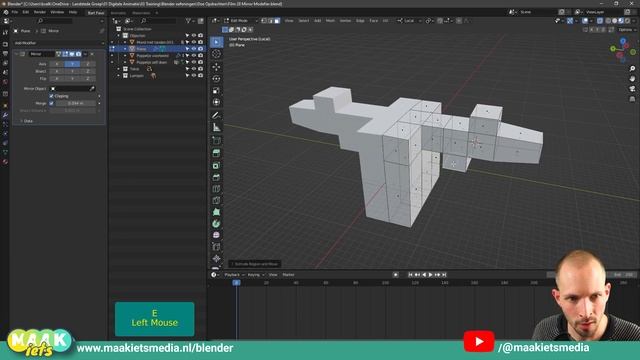Open the Playback dropdown in timeline
This screenshot has width=640, height=360.
tap(234, 275)
